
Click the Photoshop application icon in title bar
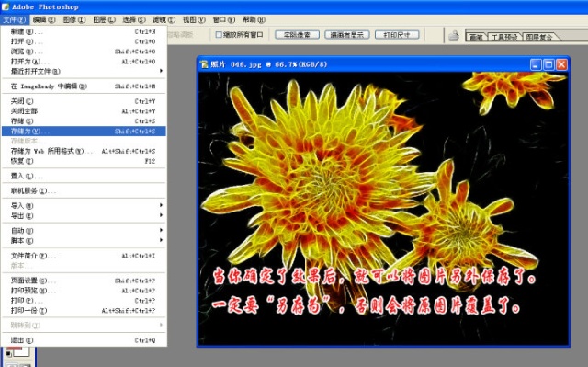[x=6, y=6]
